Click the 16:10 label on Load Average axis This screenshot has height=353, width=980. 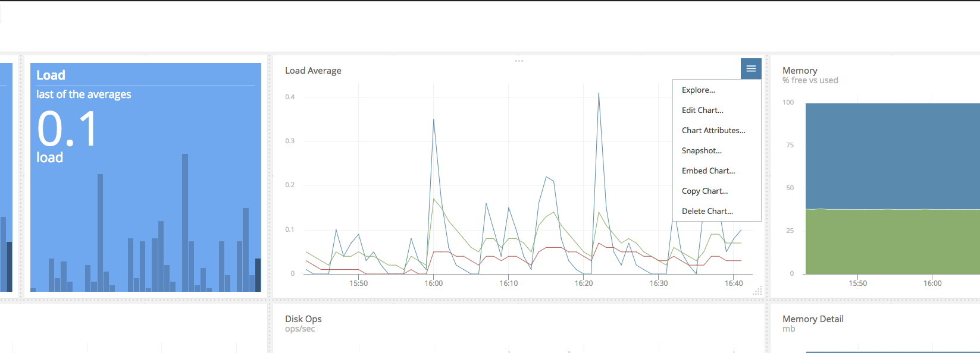[x=508, y=283]
